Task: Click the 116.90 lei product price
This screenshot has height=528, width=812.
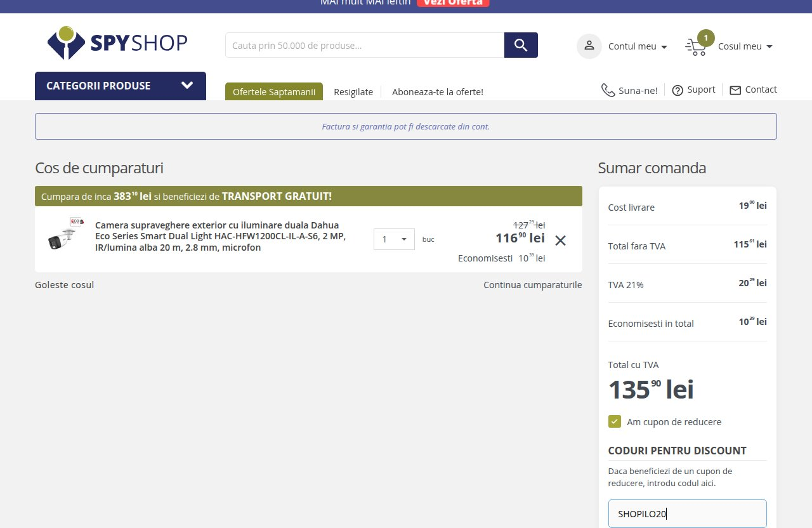Action: (x=520, y=238)
